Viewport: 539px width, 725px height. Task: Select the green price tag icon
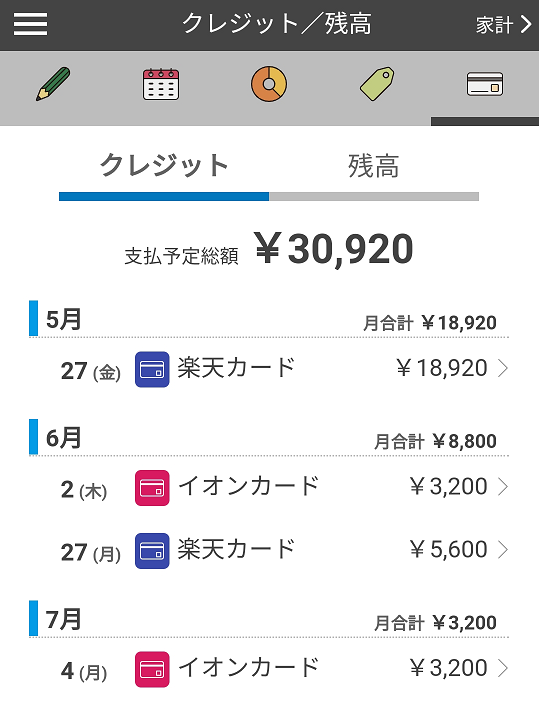point(377,84)
